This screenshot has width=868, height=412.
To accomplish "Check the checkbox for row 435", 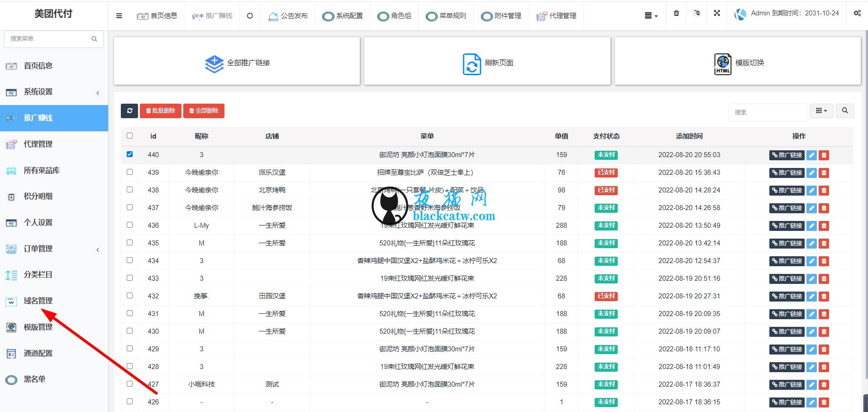I will [130, 243].
